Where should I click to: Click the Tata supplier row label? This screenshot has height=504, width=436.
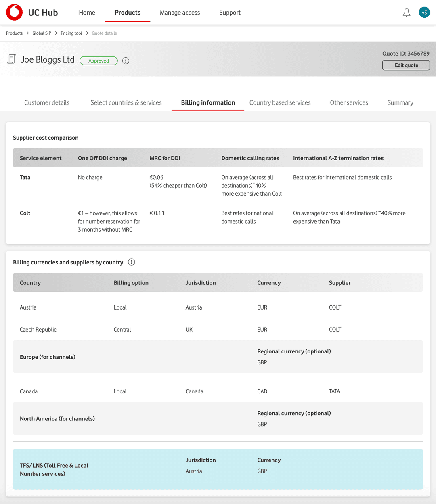(x=25, y=177)
